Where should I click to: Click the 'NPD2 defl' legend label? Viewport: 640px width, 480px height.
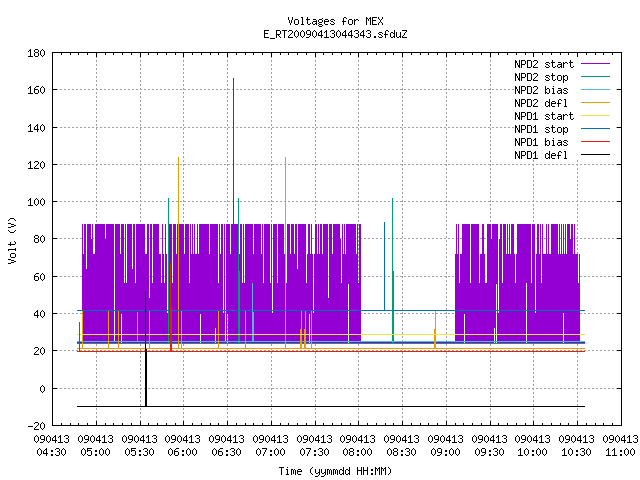pos(541,103)
